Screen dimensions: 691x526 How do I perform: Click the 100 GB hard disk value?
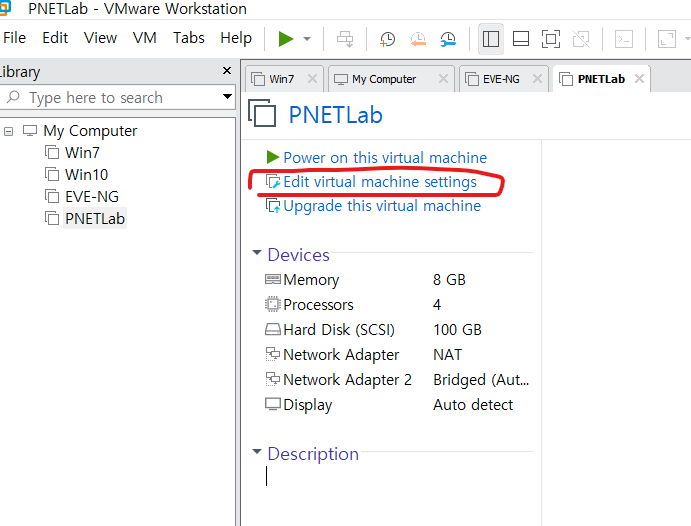pos(457,330)
